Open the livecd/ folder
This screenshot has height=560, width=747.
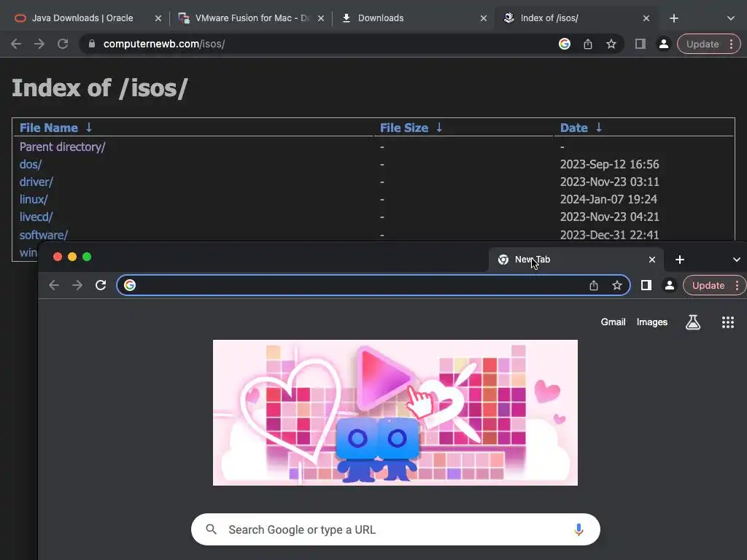(x=36, y=217)
